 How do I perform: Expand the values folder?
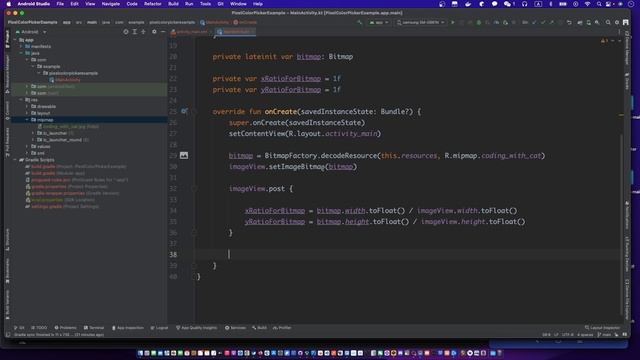pyautogui.click(x=27, y=147)
